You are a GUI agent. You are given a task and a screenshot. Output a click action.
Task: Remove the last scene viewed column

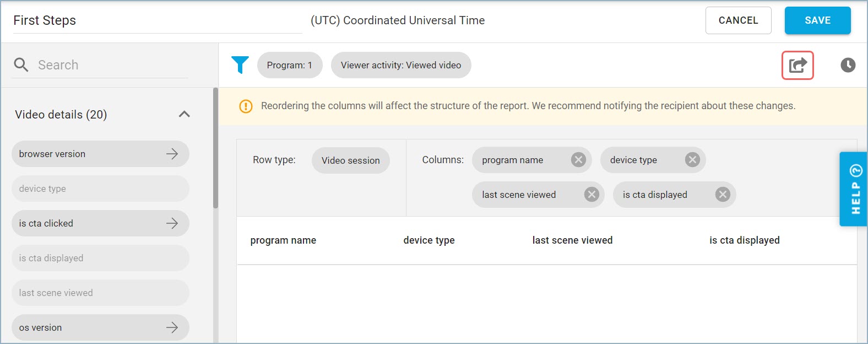click(592, 195)
